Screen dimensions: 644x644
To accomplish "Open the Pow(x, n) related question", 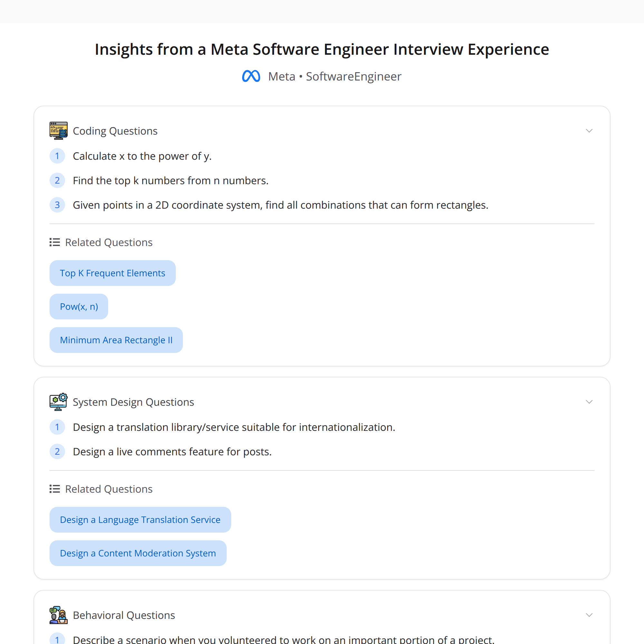I will (x=79, y=306).
